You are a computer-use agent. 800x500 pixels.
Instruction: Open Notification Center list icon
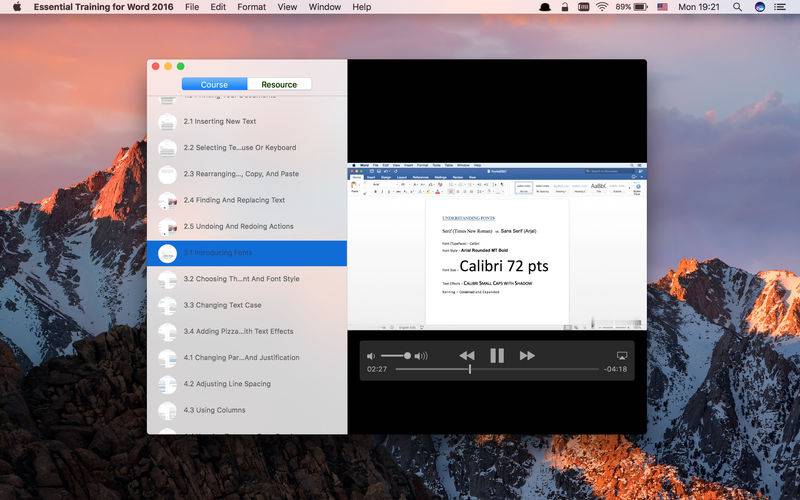click(x=780, y=7)
